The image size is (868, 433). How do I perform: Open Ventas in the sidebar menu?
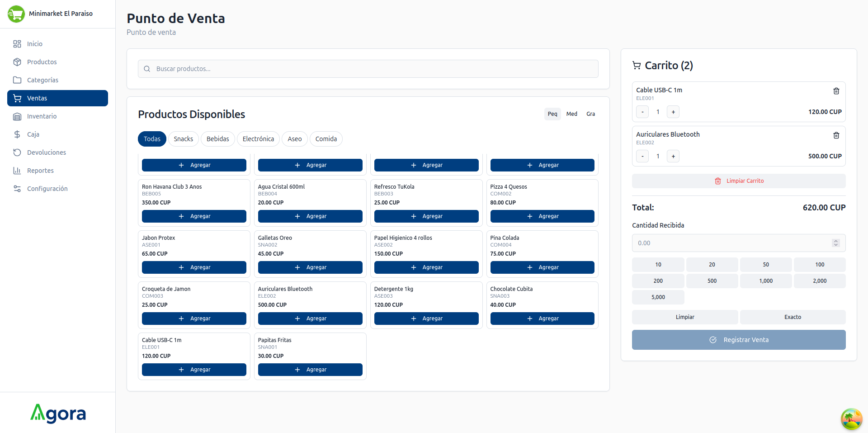(57, 98)
